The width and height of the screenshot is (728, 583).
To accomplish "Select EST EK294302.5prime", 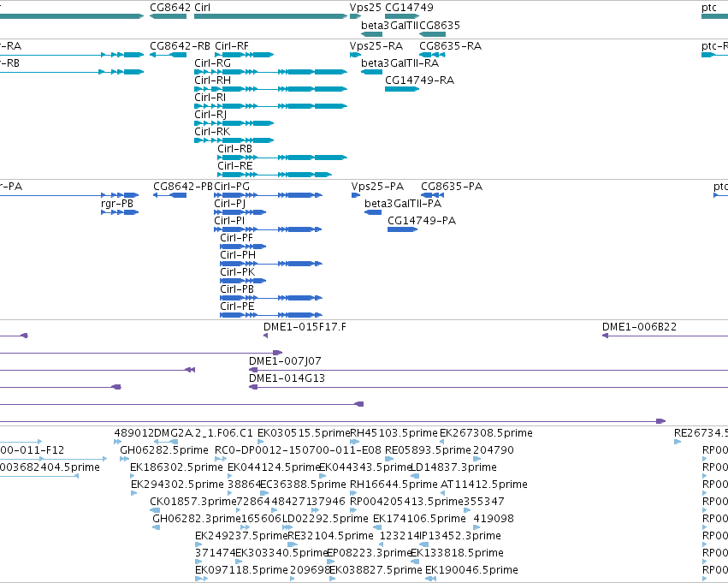I will pos(133,493).
